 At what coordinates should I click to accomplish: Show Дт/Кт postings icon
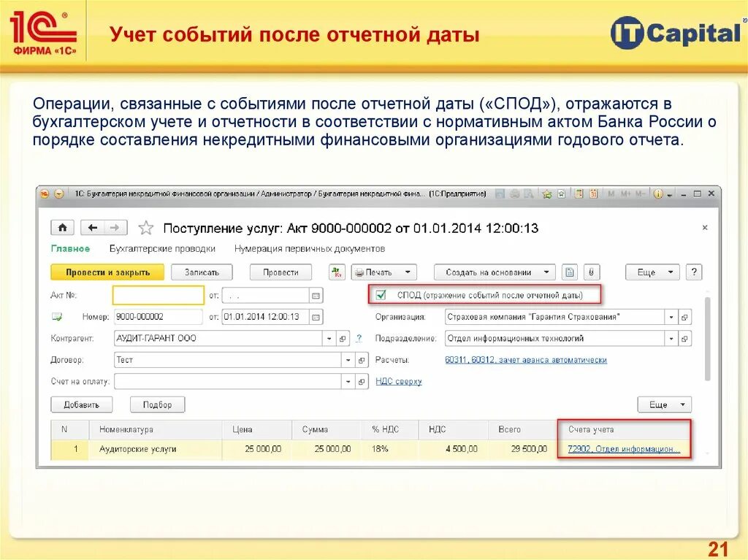point(337,272)
